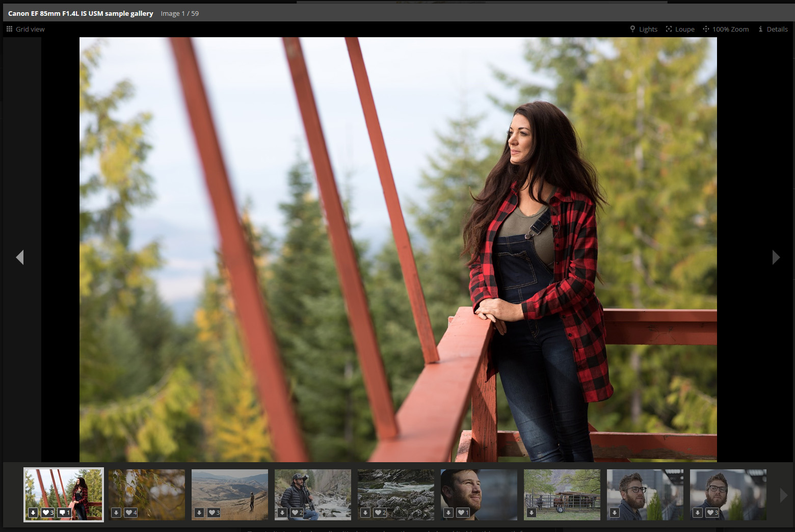Toggle the Lights dimming mode
This screenshot has width=795, height=532.
643,29
